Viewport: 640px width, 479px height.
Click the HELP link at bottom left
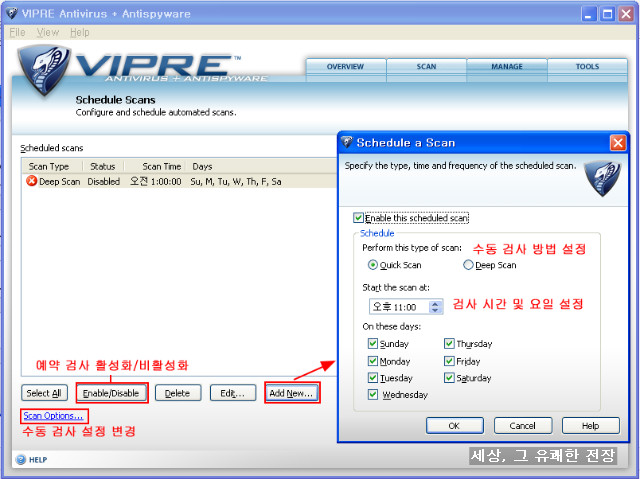coord(38,460)
